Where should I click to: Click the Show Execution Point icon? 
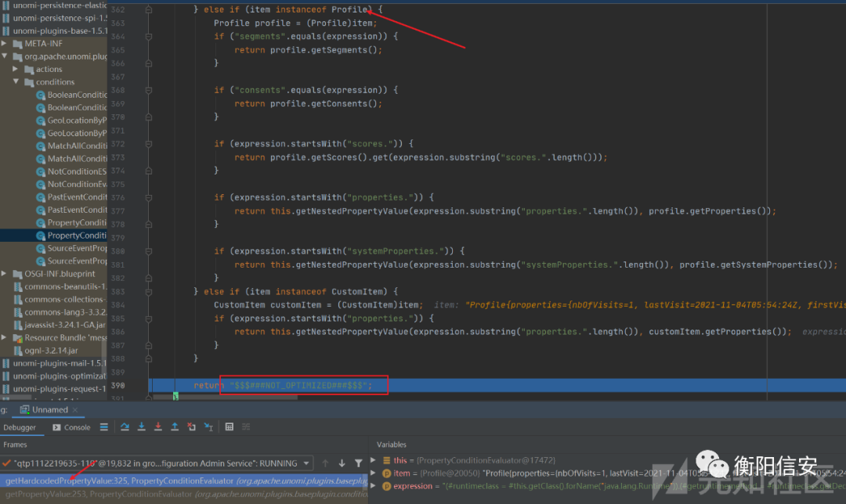(x=104, y=427)
